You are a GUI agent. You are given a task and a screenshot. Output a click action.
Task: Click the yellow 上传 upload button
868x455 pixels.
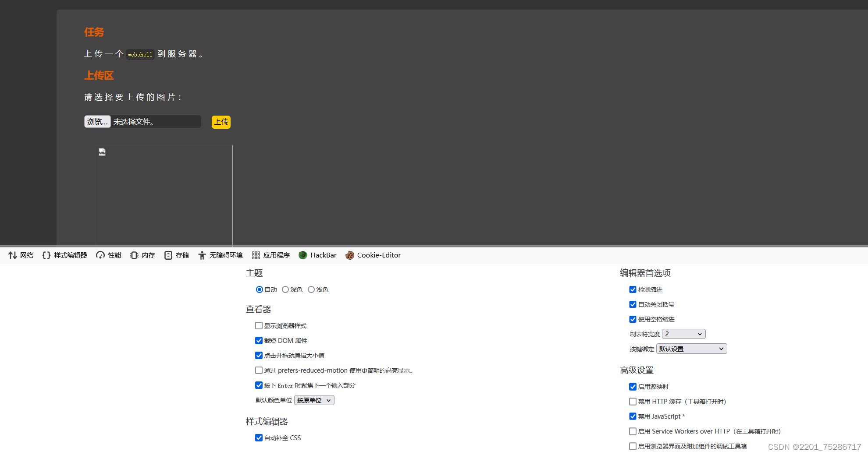coord(221,122)
